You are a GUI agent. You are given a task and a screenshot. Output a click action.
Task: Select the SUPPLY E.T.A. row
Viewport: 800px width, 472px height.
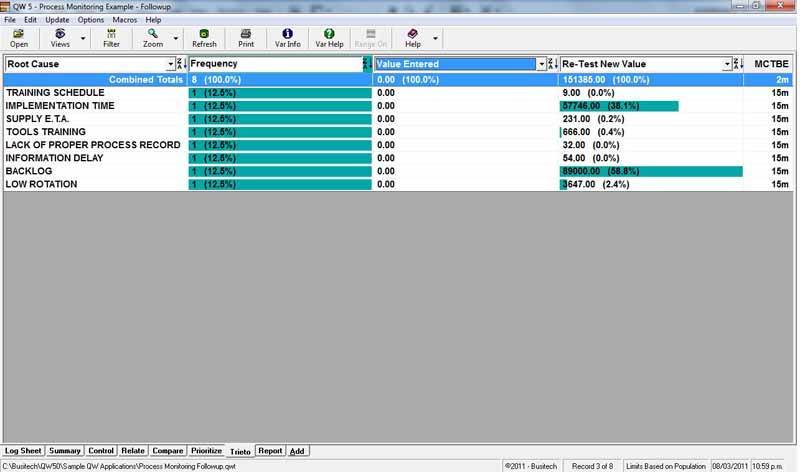[398, 119]
